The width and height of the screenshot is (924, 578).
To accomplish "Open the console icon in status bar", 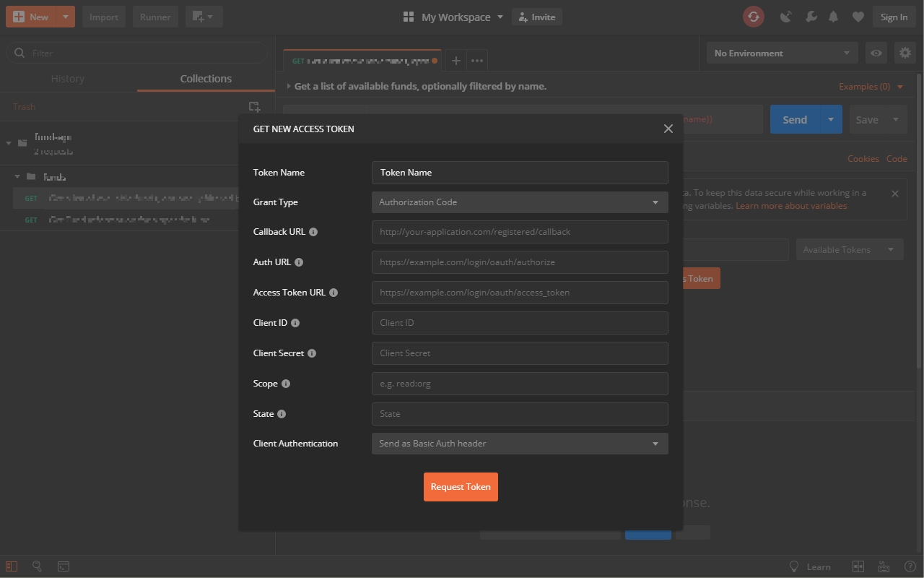I will click(64, 566).
